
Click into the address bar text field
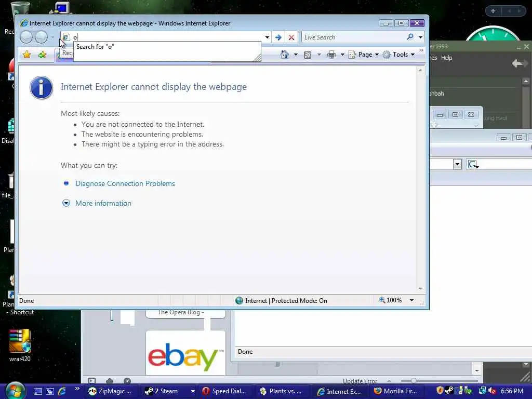[x=168, y=37]
